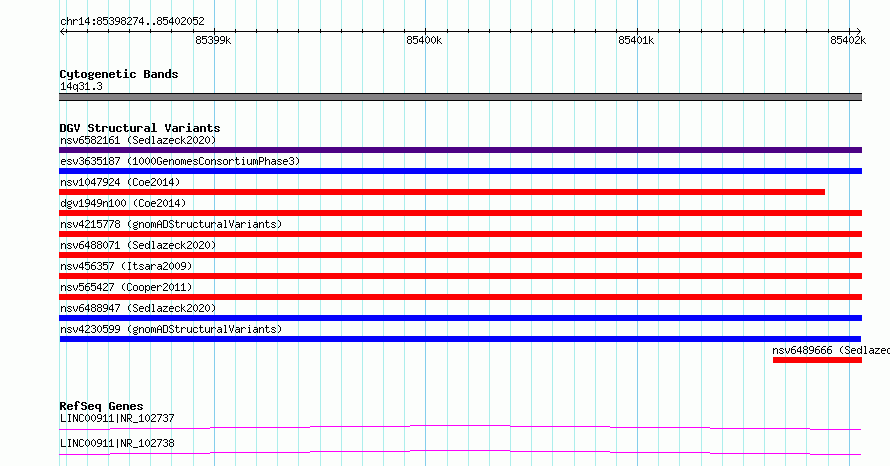Open the nsv6488071 (Sedlazeck2020) label
Viewport: 890px width, 466px height.
point(138,245)
